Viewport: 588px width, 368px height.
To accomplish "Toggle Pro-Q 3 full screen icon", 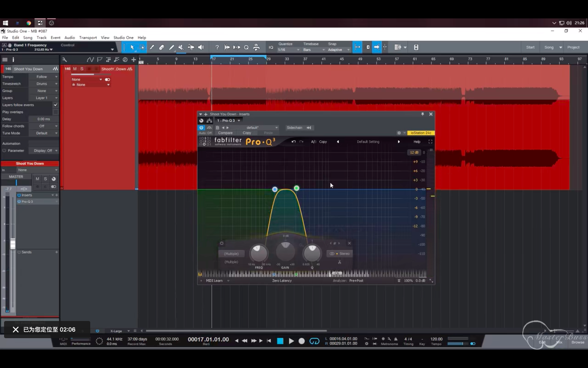I will [x=430, y=141].
